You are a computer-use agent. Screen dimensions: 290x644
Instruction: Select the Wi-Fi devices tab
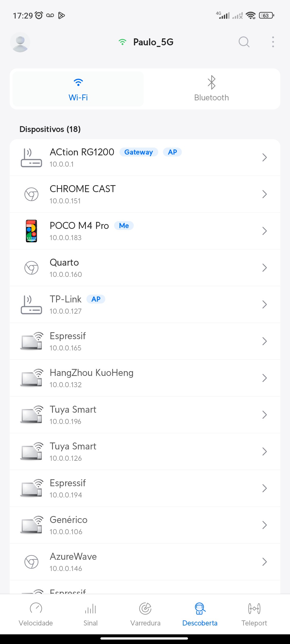[x=78, y=89]
